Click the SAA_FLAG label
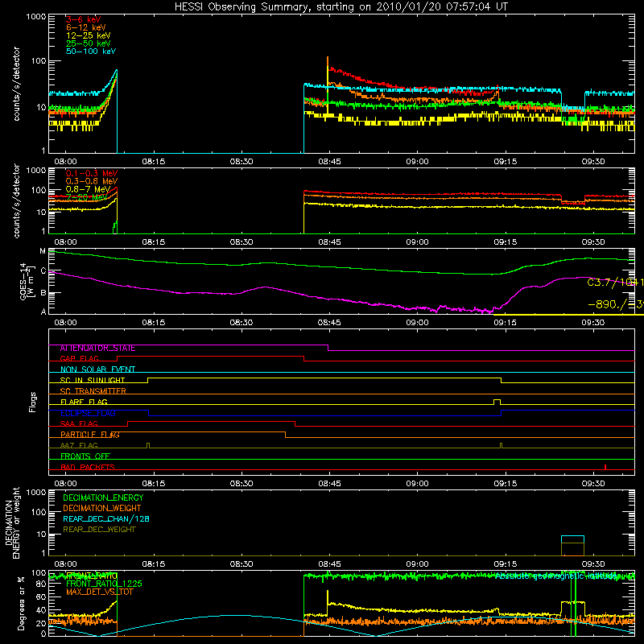Screen dimensions: 644x644 79,423
